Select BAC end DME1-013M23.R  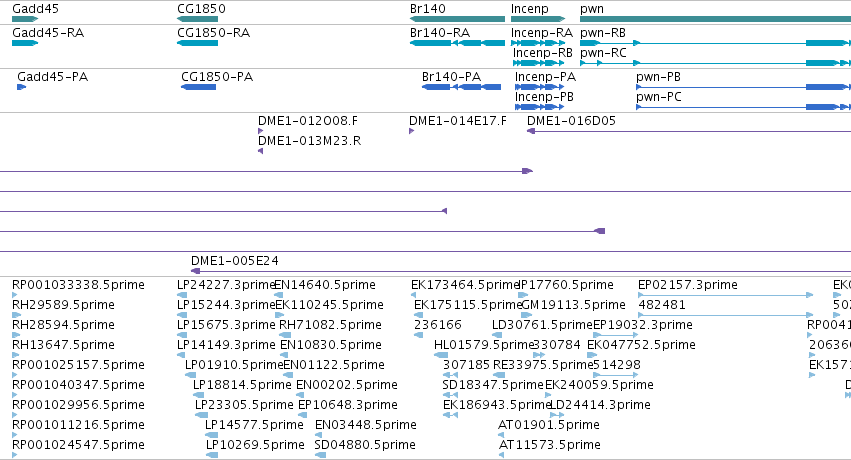261,151
